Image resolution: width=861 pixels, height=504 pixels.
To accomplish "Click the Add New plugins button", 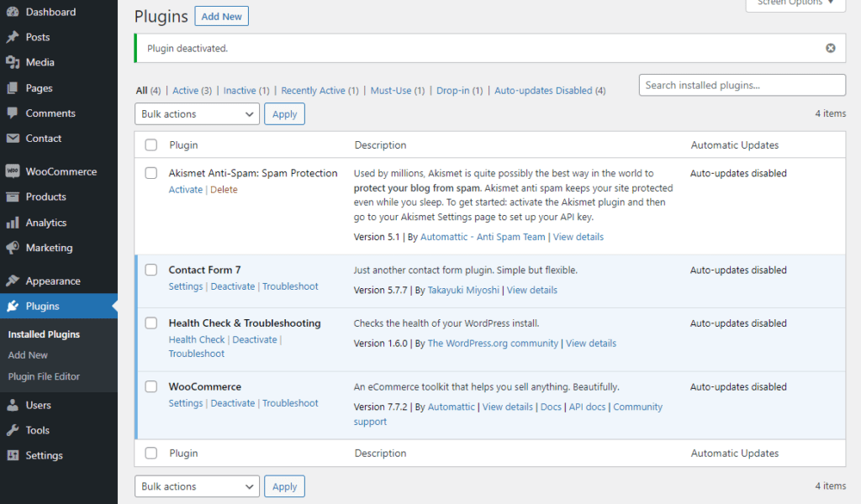I will [x=221, y=16].
